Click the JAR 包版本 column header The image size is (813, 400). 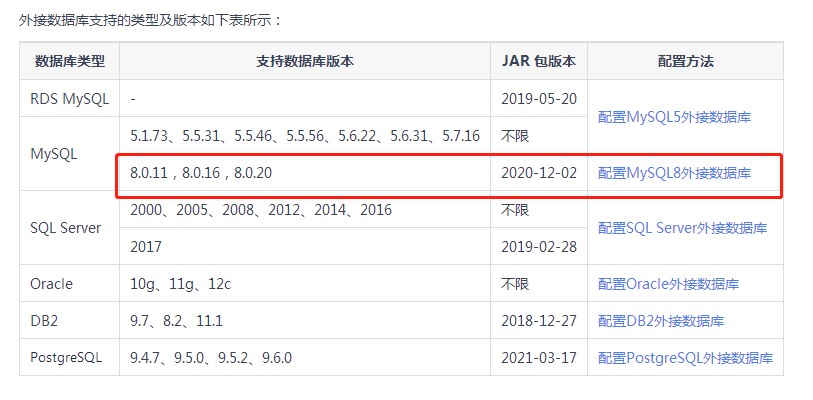coord(539,61)
